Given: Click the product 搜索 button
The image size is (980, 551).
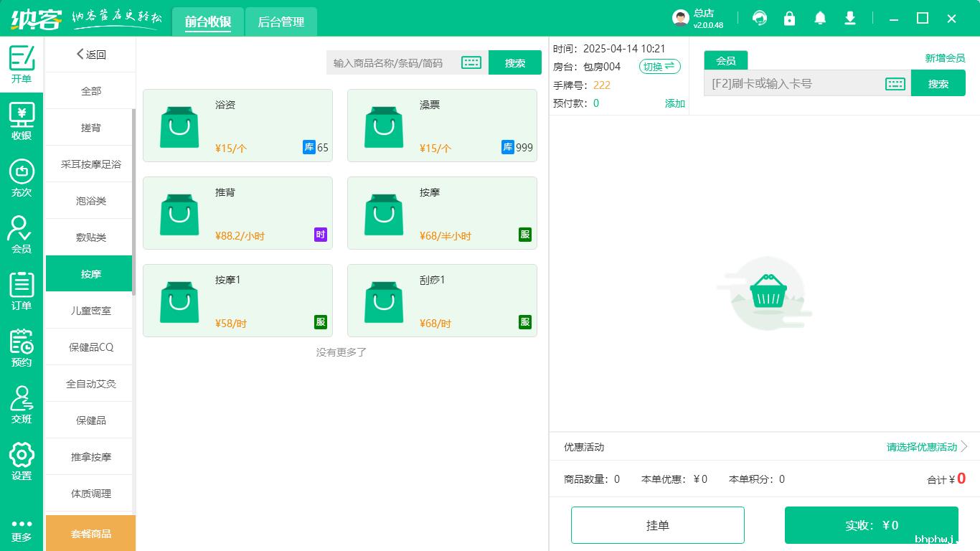Looking at the screenshot, I should point(515,62).
